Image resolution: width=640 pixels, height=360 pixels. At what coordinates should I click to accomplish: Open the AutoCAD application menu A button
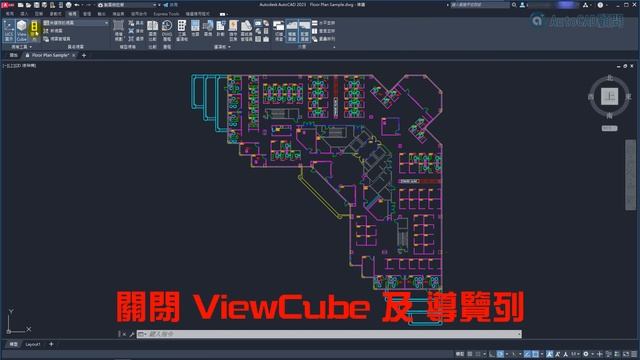[7, 5]
